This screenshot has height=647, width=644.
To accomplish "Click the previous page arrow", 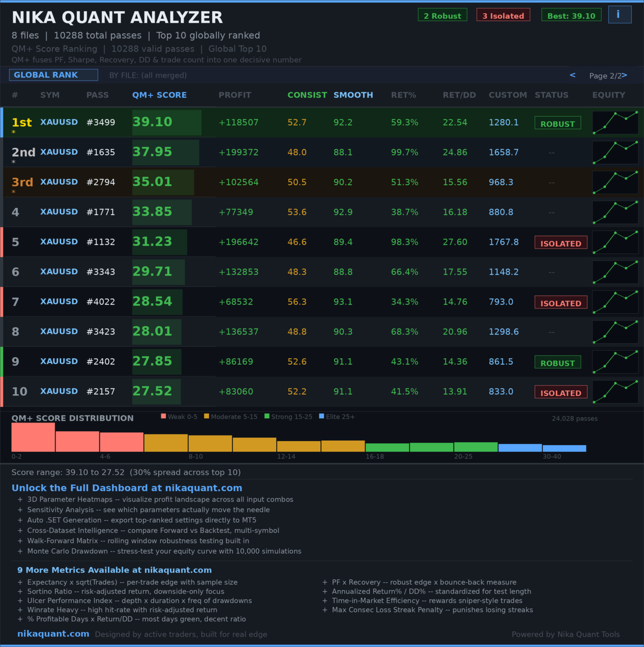I will (x=572, y=74).
